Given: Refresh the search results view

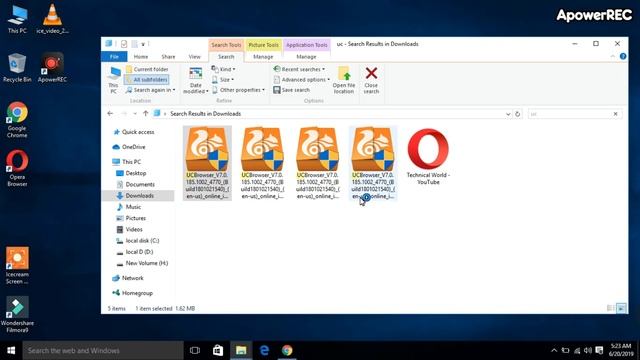Looking at the screenshot, I should coord(518,114).
